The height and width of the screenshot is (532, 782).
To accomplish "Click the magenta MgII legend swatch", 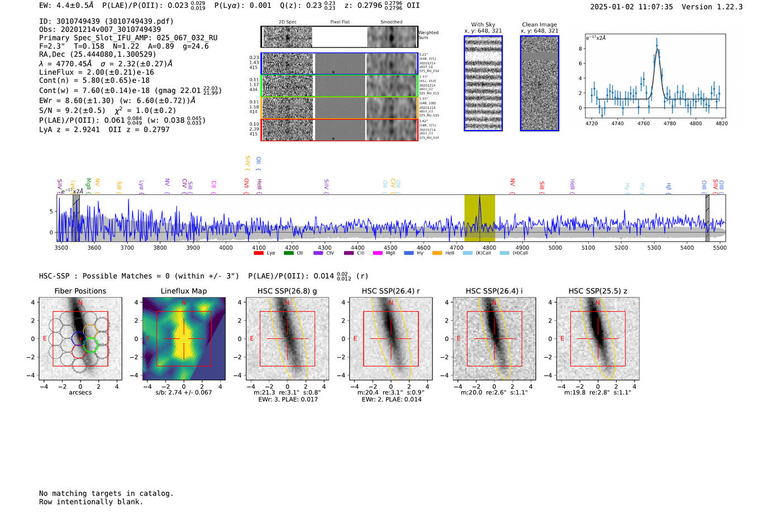I will click(x=378, y=253).
